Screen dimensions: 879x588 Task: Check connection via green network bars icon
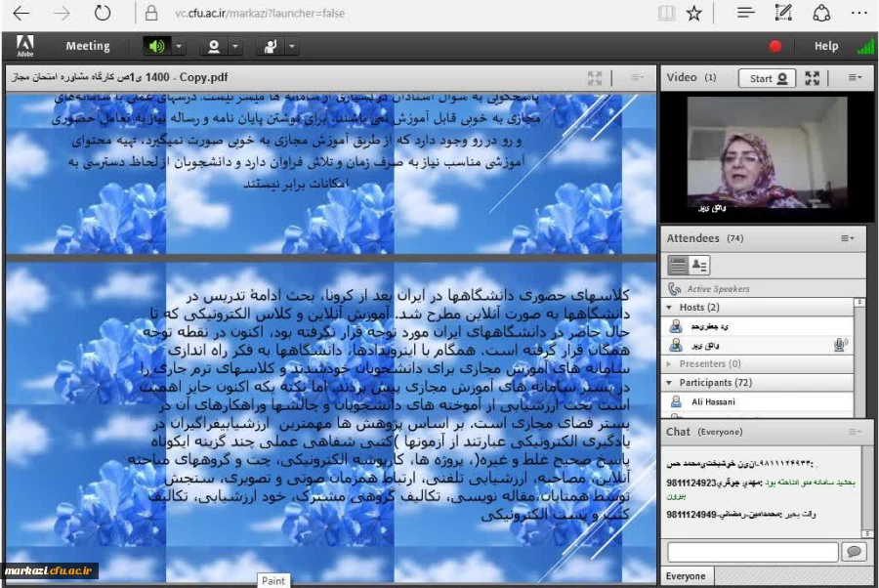tap(863, 45)
